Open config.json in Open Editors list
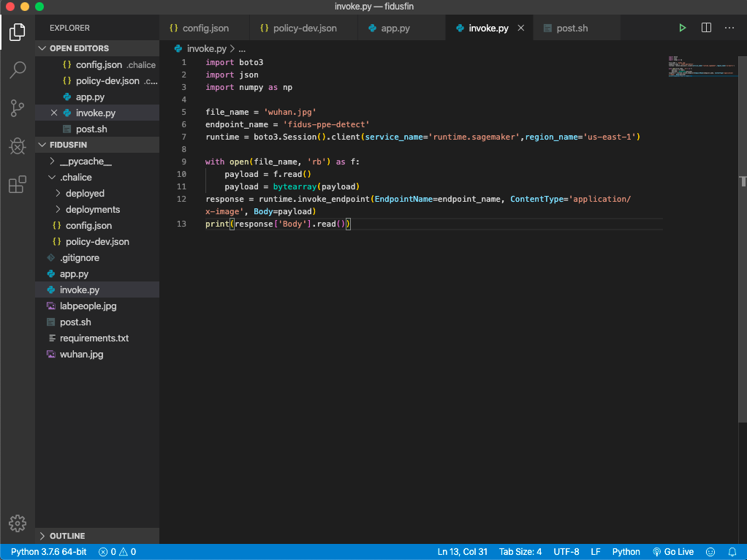 coord(97,65)
